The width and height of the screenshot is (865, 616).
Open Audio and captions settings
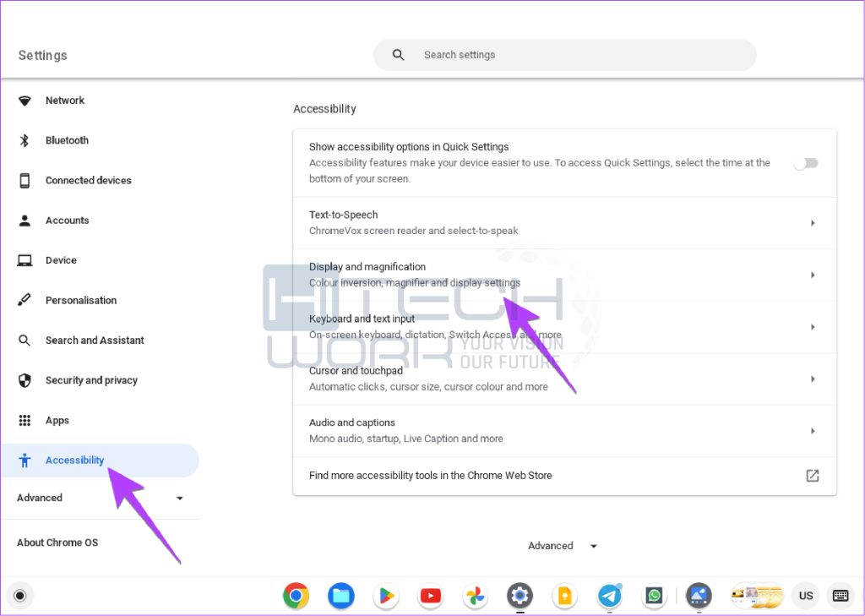(564, 431)
